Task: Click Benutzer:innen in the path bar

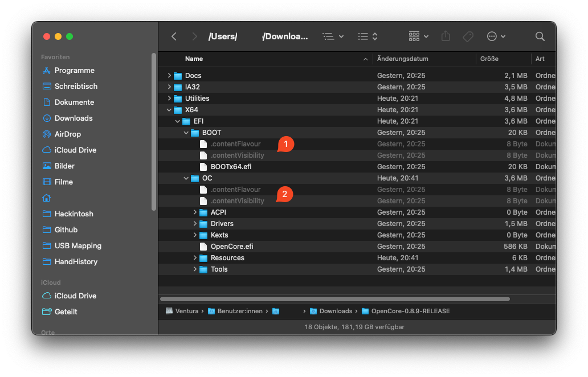Action: coord(235,311)
